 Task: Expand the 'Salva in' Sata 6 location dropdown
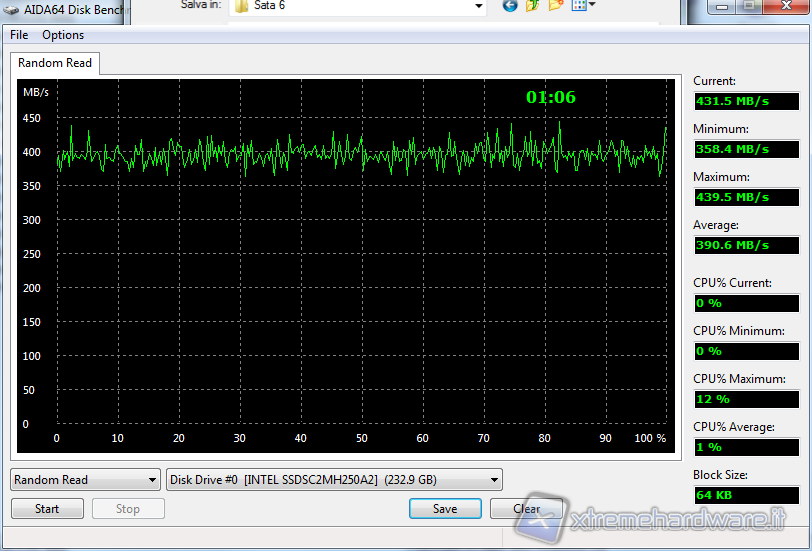click(x=478, y=6)
